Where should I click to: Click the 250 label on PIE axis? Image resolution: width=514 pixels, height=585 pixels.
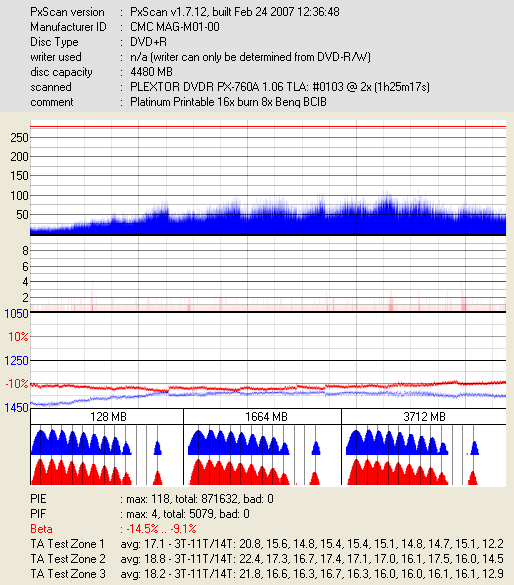click(19, 138)
